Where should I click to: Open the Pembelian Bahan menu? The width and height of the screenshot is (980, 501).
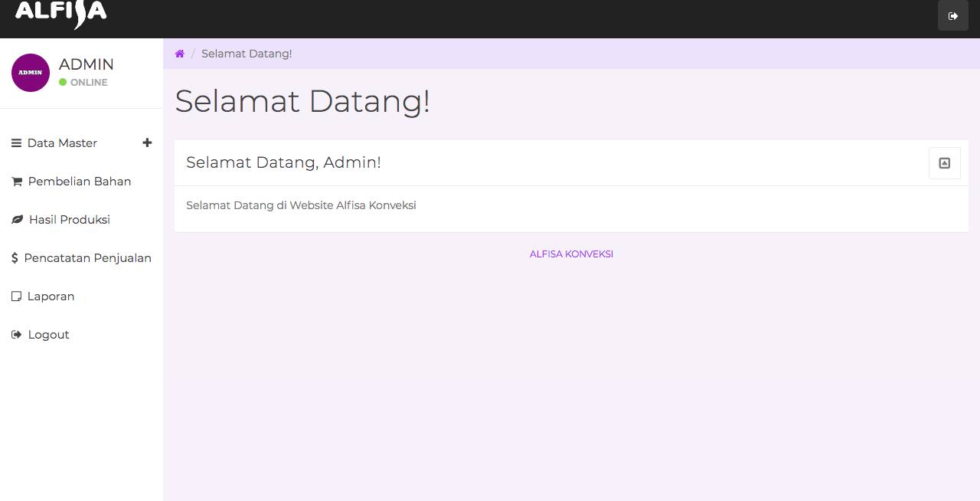(x=80, y=182)
